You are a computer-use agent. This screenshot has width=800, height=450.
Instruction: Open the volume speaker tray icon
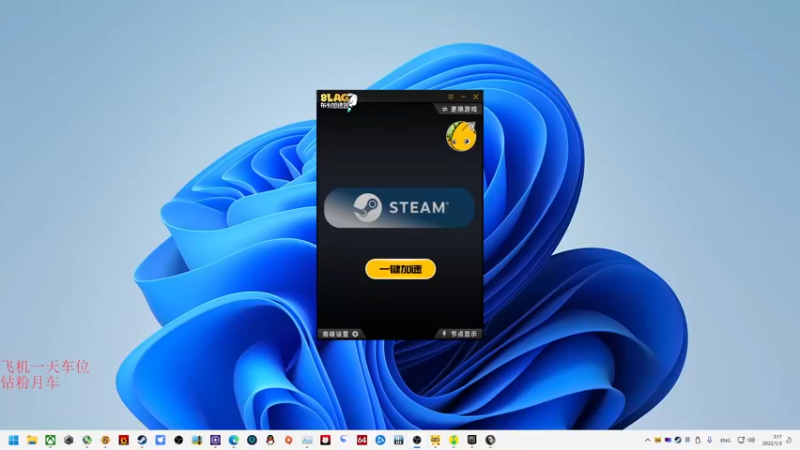coord(751,440)
